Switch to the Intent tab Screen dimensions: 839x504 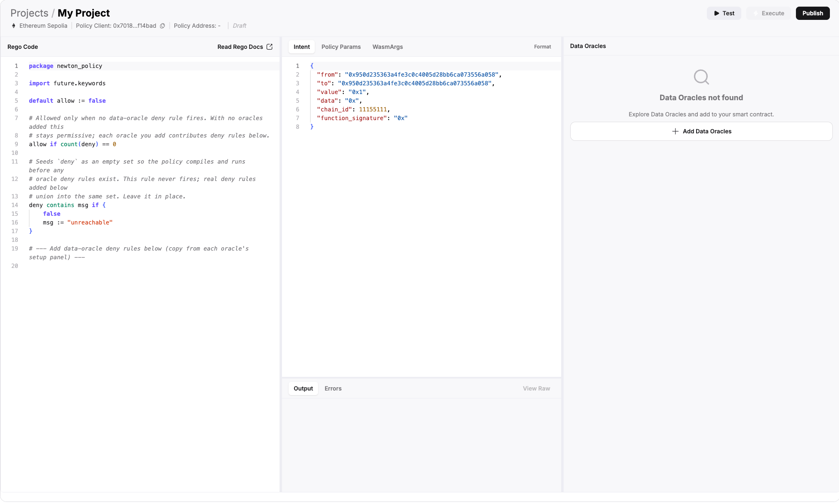[301, 47]
